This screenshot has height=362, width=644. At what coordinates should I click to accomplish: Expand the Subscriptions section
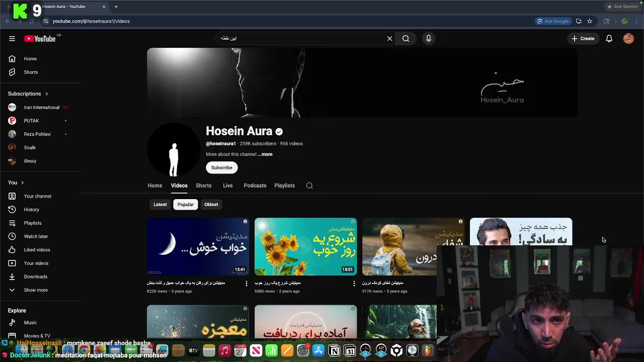click(x=28, y=94)
